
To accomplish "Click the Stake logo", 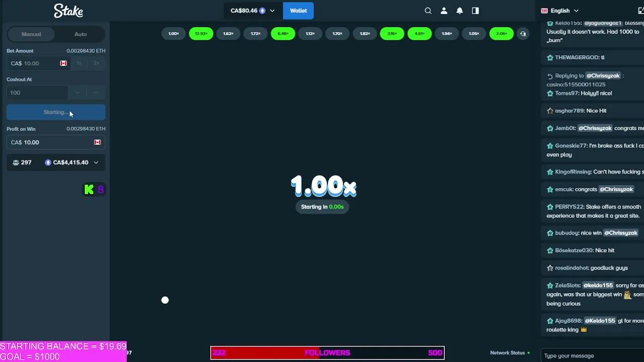I will click(x=68, y=11).
